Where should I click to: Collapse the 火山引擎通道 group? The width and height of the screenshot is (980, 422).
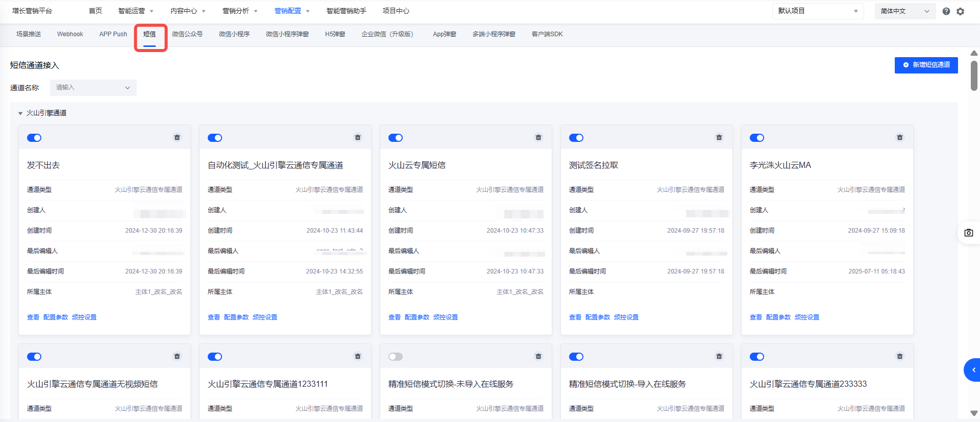pyautogui.click(x=20, y=113)
